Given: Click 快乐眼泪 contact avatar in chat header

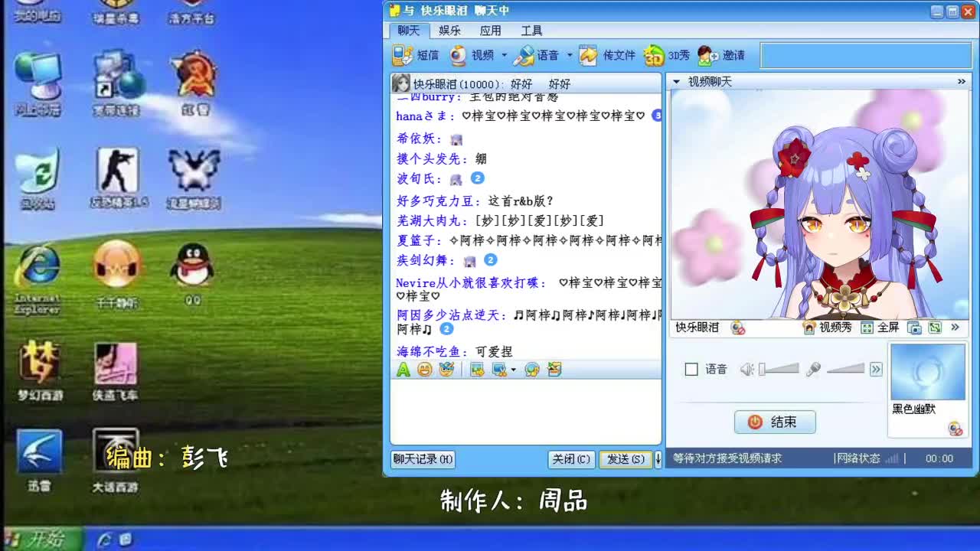Looking at the screenshot, I should tap(400, 83).
